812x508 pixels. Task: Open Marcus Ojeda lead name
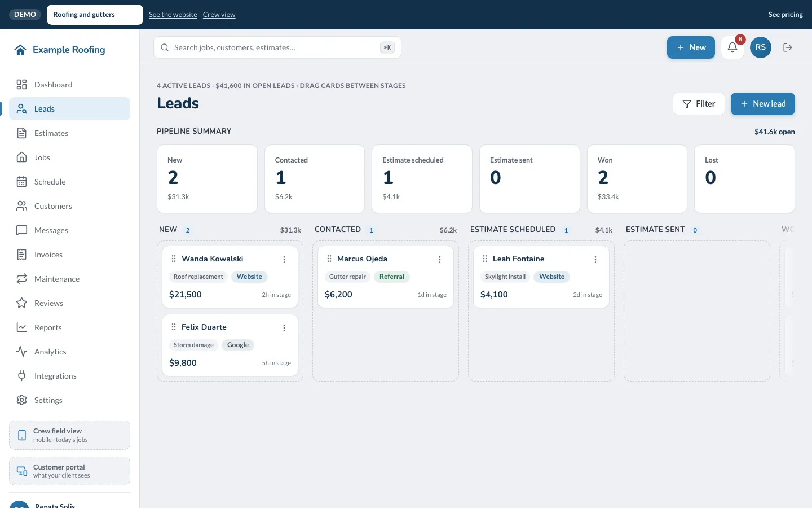(362, 259)
